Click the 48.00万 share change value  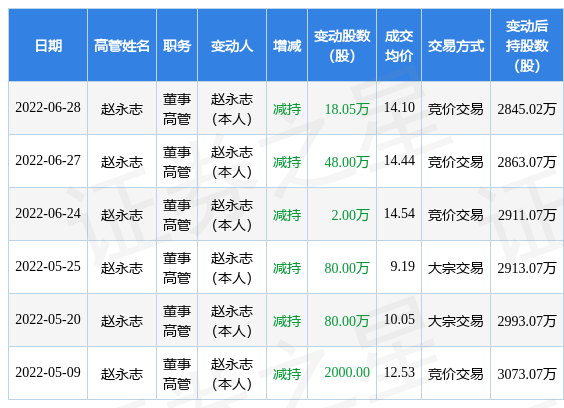pos(347,162)
